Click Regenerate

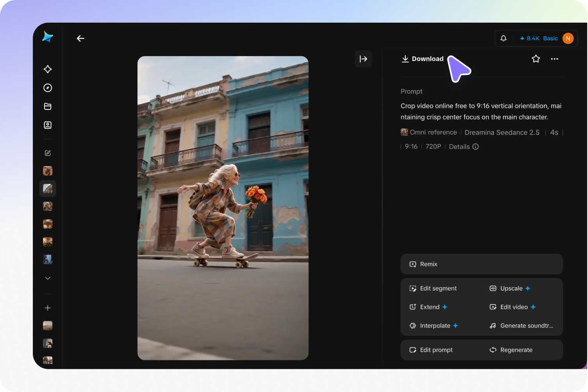511,350
